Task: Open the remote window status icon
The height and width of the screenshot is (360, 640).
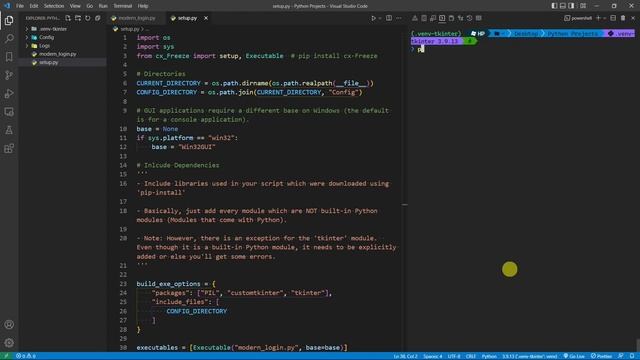Action: coord(6,356)
